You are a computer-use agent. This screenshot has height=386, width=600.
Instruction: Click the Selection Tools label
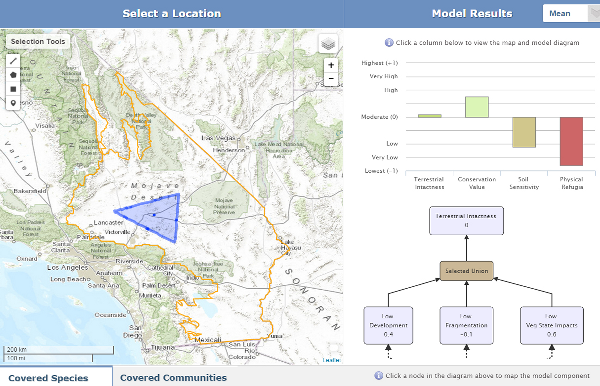tap(38, 41)
